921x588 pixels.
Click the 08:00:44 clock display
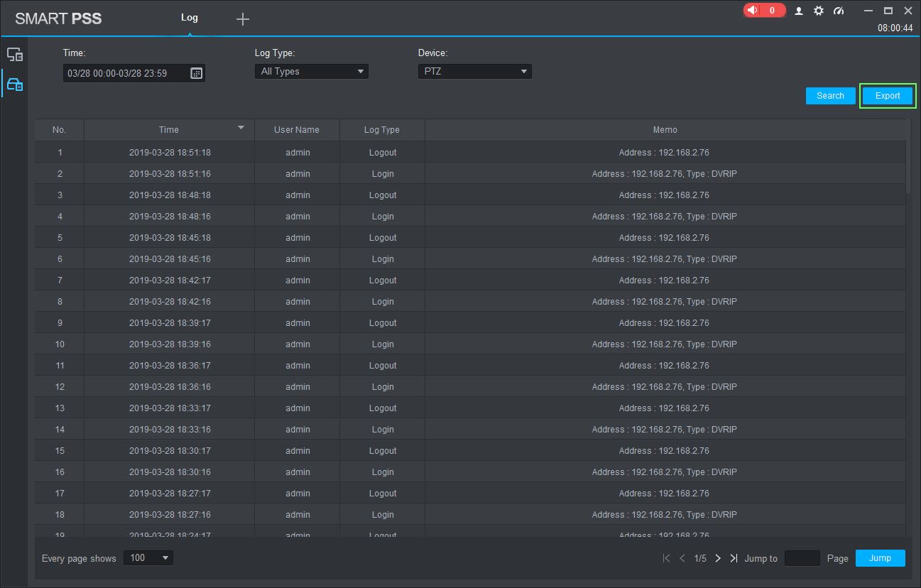pos(895,28)
